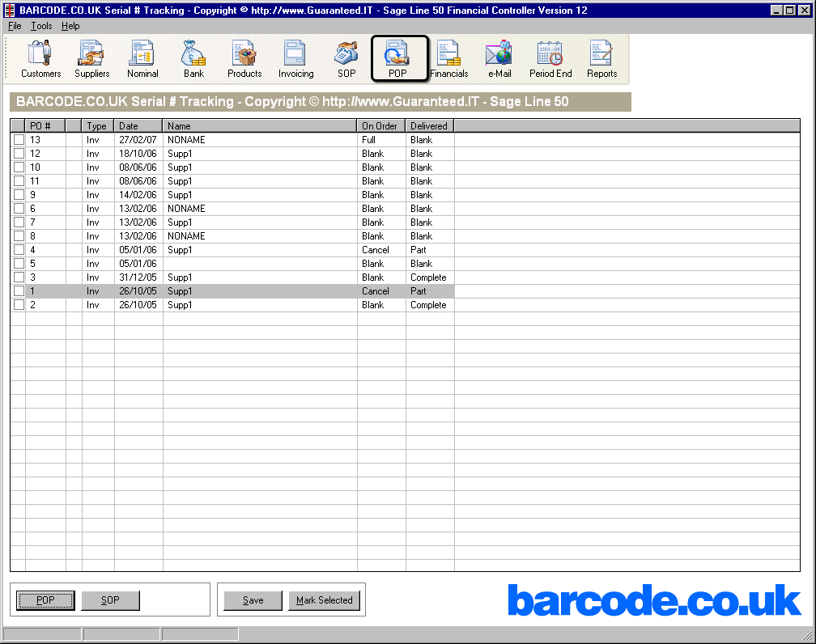Sort by the Date column header
This screenshot has height=644, width=816.
pos(138,126)
